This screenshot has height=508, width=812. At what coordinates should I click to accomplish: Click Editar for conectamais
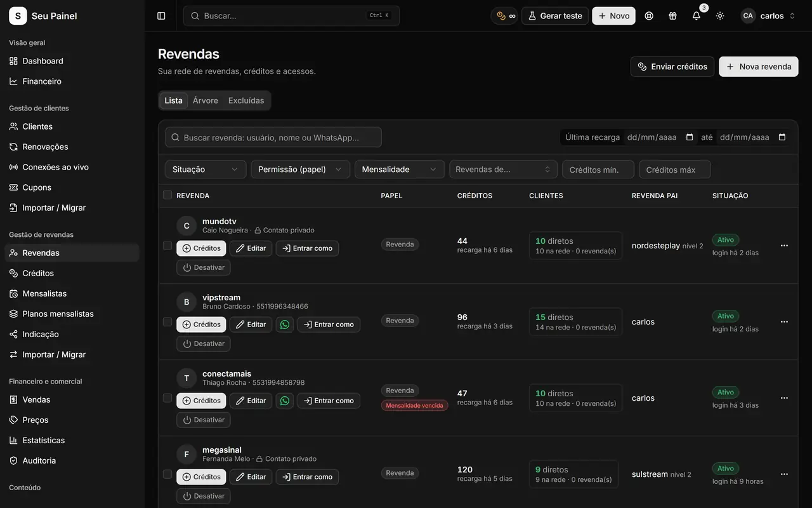(x=251, y=401)
